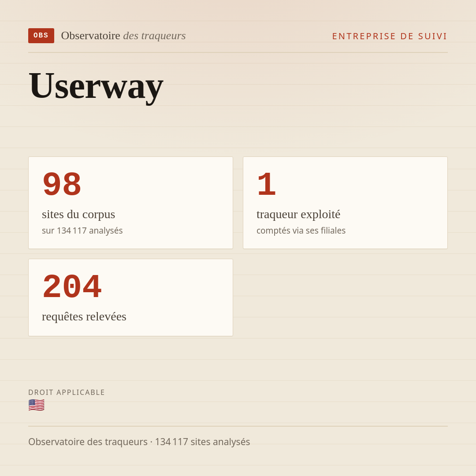Select the 204 requests figure
Image resolution: width=476 pixels, height=476 pixels.
[72, 287]
